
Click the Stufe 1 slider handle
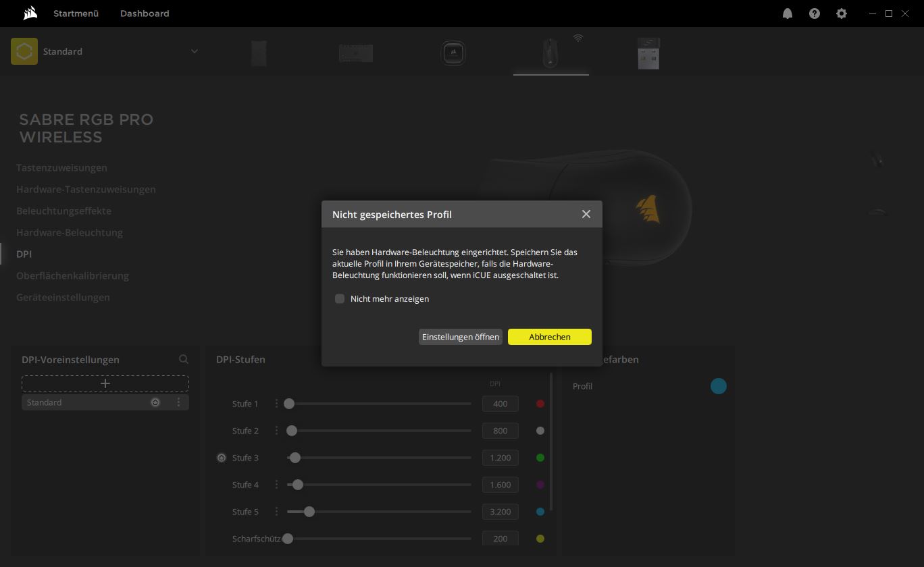[x=289, y=404]
